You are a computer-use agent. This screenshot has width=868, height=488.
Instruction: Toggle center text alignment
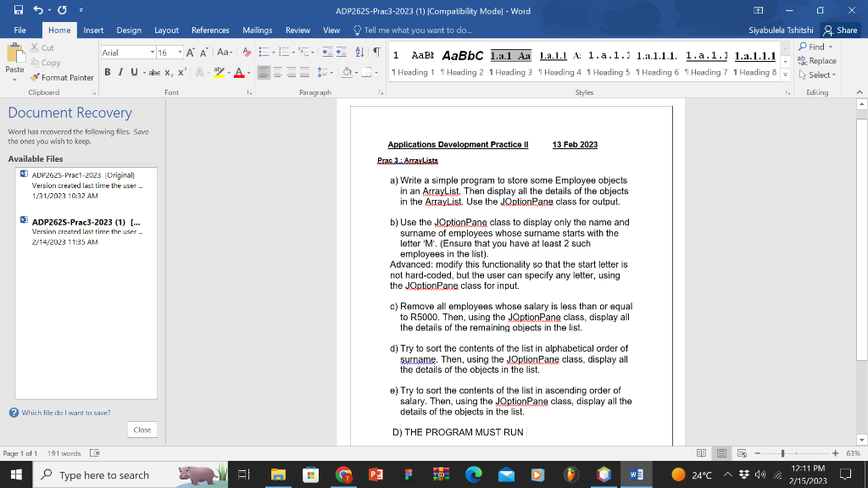276,71
